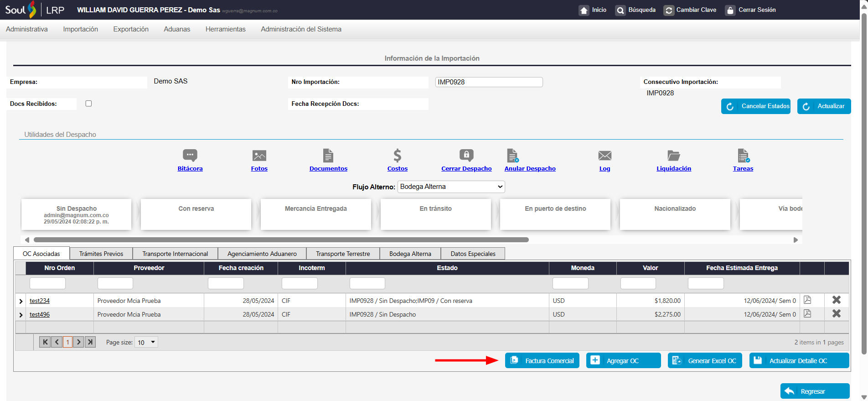Expand the test234 order row
Image resolution: width=868 pixels, height=401 pixels.
click(21, 301)
